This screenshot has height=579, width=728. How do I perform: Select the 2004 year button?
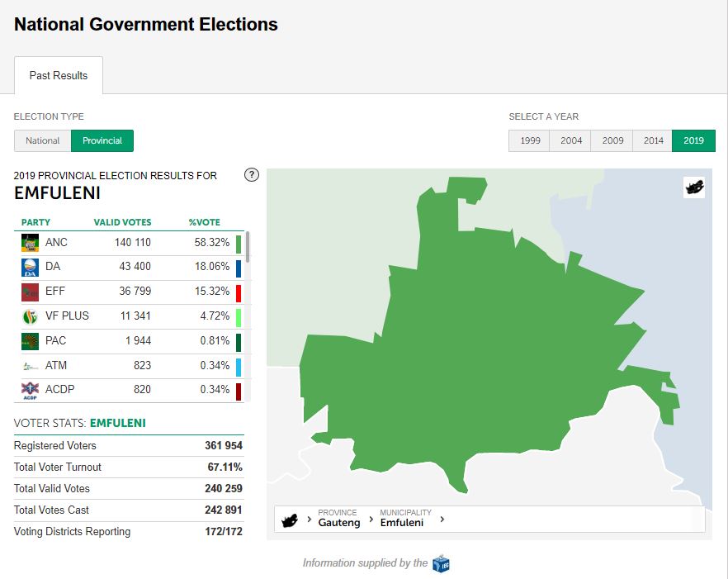click(x=571, y=141)
